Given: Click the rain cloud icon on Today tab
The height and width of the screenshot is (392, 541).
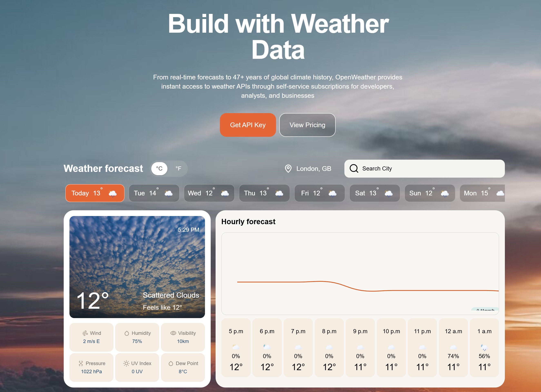Looking at the screenshot, I should pos(112,193).
